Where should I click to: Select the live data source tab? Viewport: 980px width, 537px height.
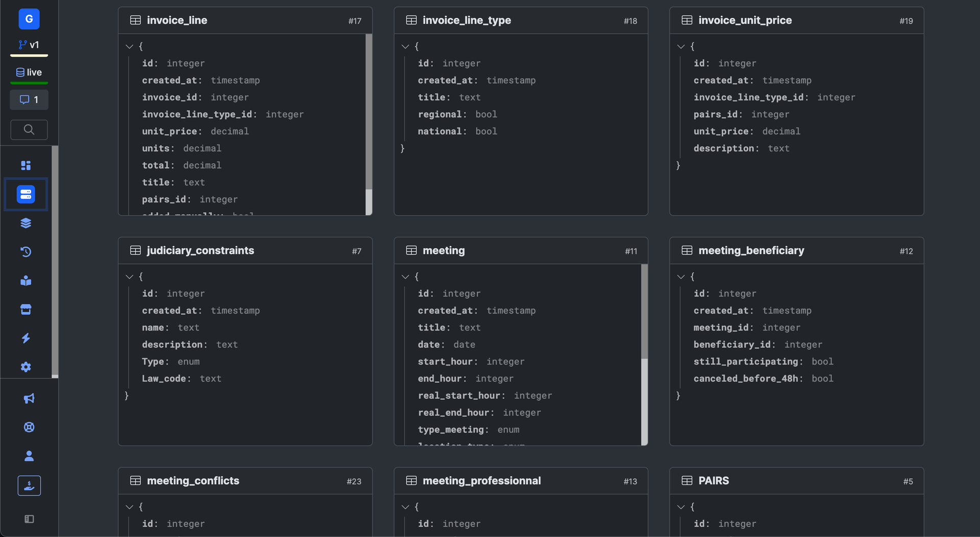point(29,72)
